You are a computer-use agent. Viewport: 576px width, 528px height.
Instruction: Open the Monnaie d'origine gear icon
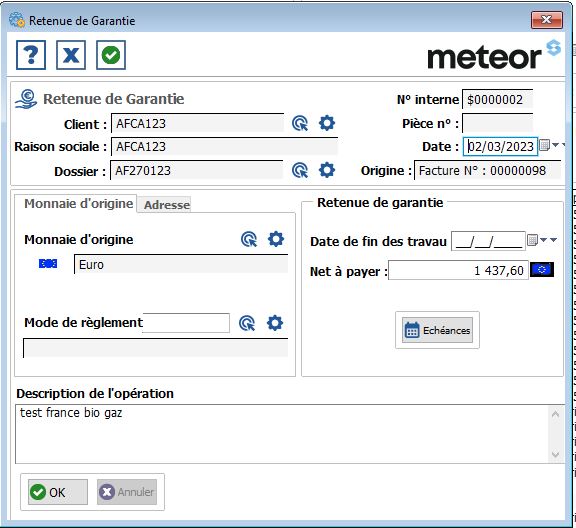[x=276, y=239]
